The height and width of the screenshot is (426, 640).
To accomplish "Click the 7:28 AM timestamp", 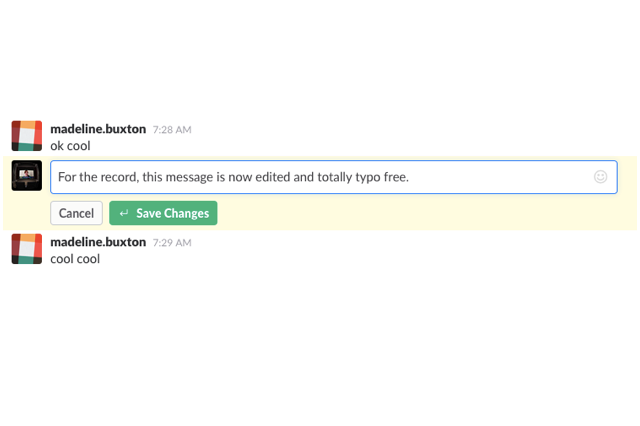I will click(172, 130).
